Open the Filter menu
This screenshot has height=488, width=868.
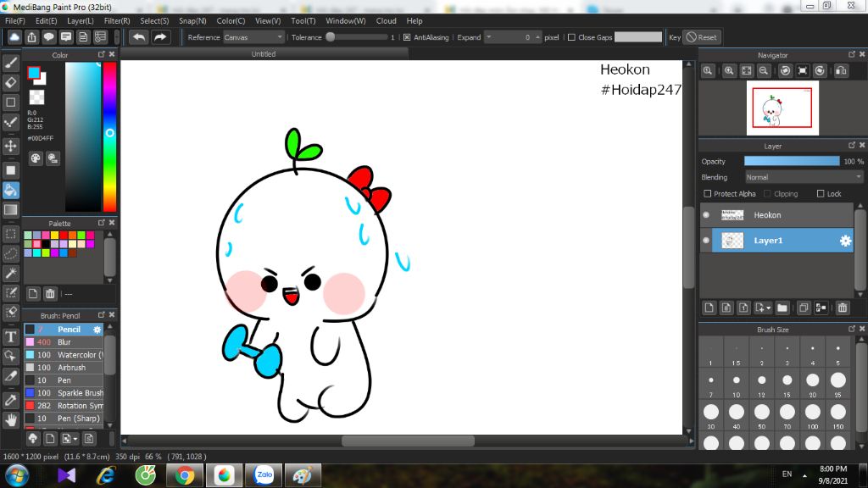tap(117, 20)
